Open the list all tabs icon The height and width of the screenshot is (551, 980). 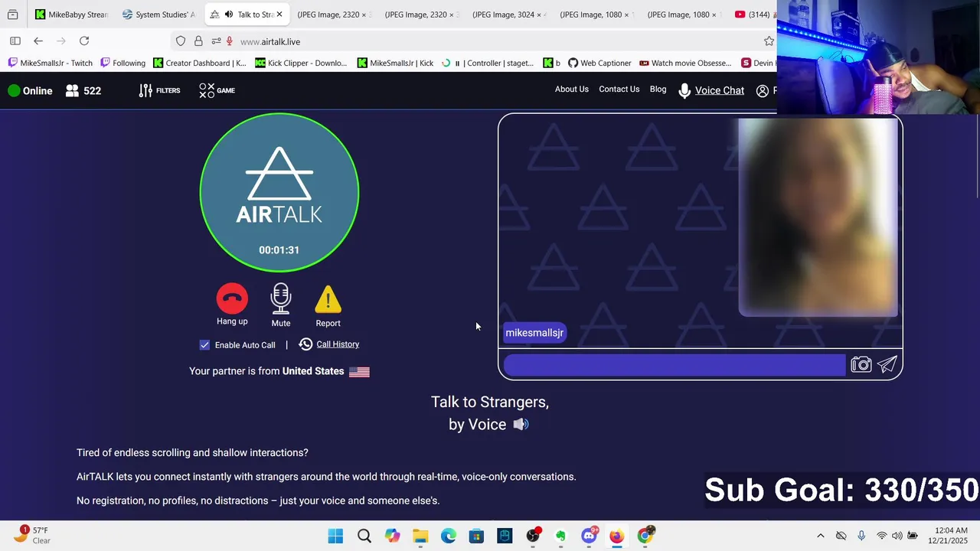pyautogui.click(x=13, y=15)
